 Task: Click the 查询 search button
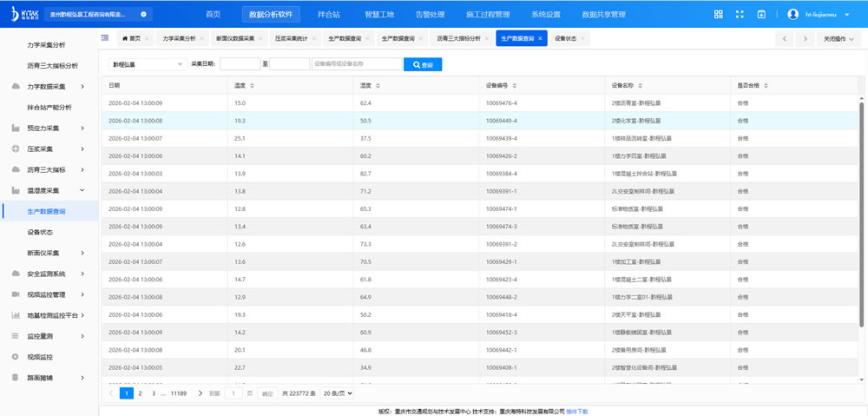point(423,64)
